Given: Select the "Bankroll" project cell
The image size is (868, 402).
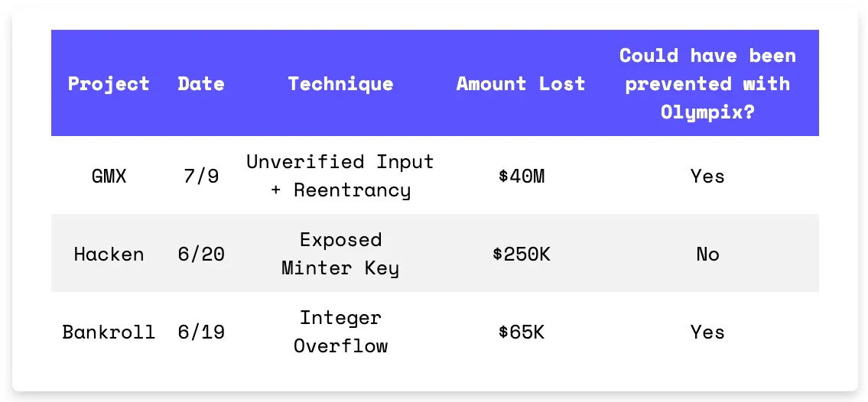Looking at the screenshot, I should tap(109, 332).
